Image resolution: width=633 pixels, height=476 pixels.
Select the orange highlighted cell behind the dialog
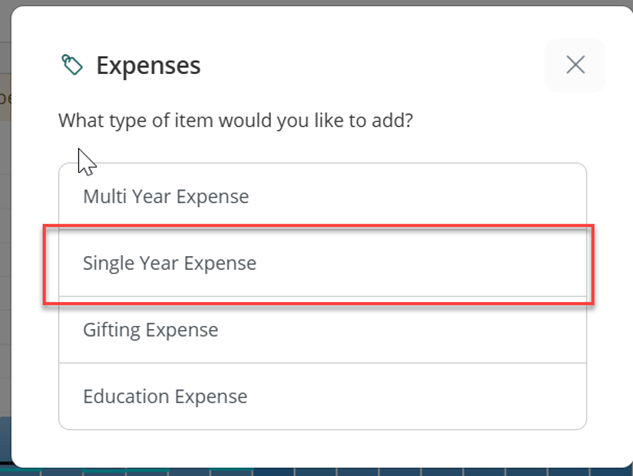(5, 97)
